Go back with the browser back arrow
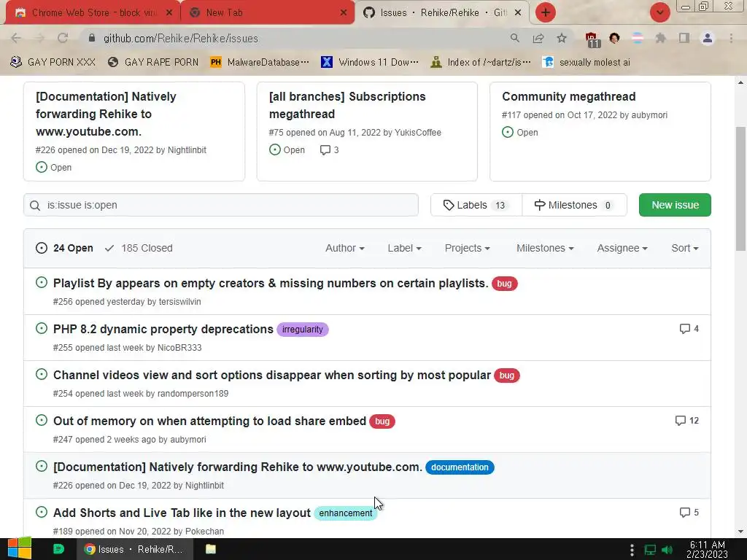Image resolution: width=747 pixels, height=560 pixels. pos(16,38)
